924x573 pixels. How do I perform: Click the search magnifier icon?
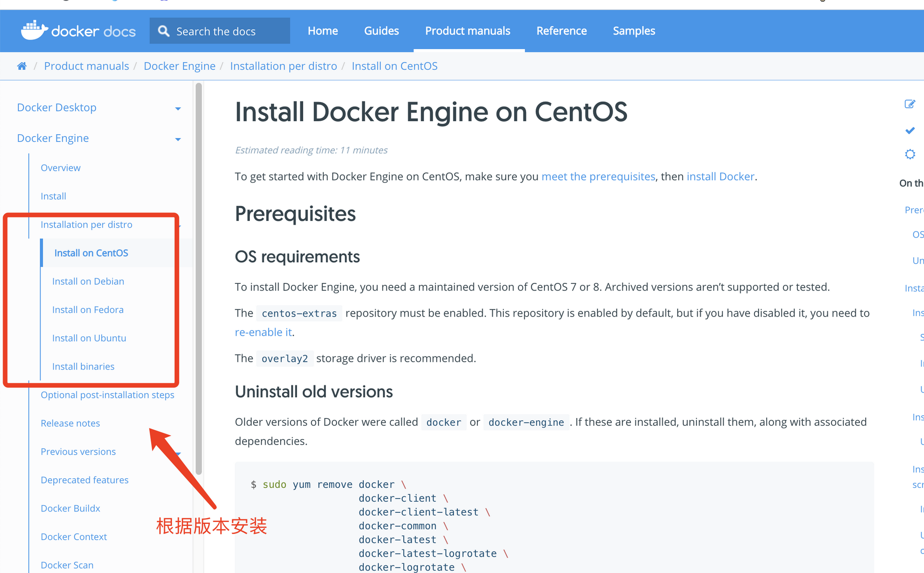coord(164,31)
